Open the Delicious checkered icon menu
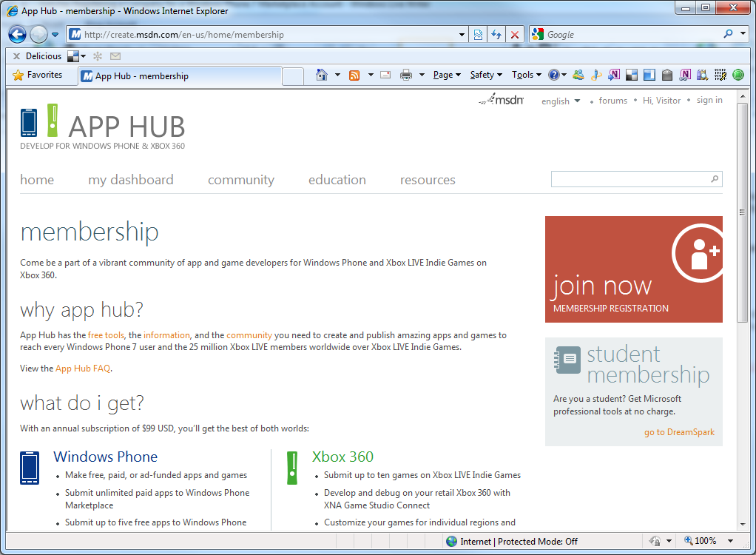 (x=76, y=56)
